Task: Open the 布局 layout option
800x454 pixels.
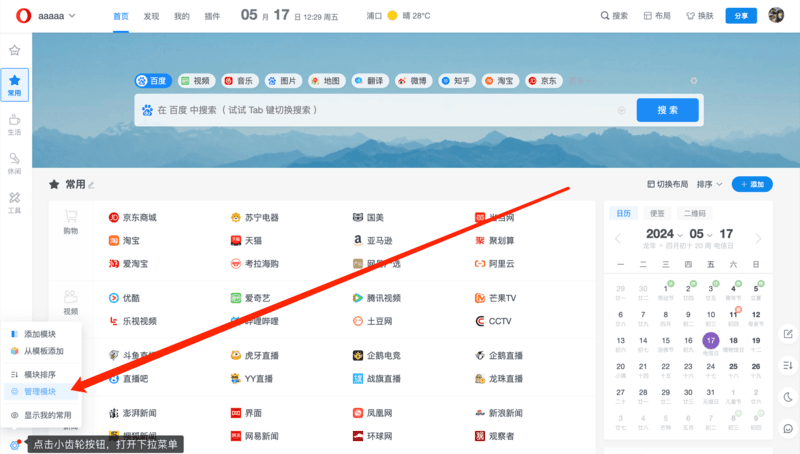Action: [x=657, y=16]
